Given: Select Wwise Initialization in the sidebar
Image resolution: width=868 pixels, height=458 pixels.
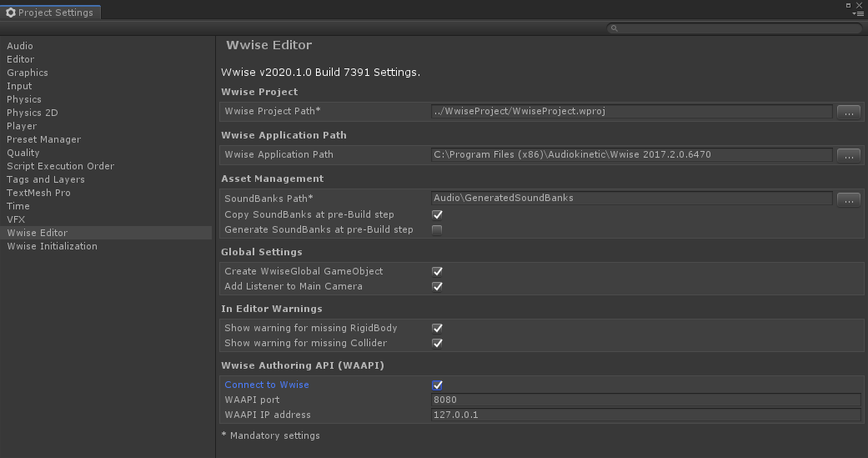Looking at the screenshot, I should (52, 246).
